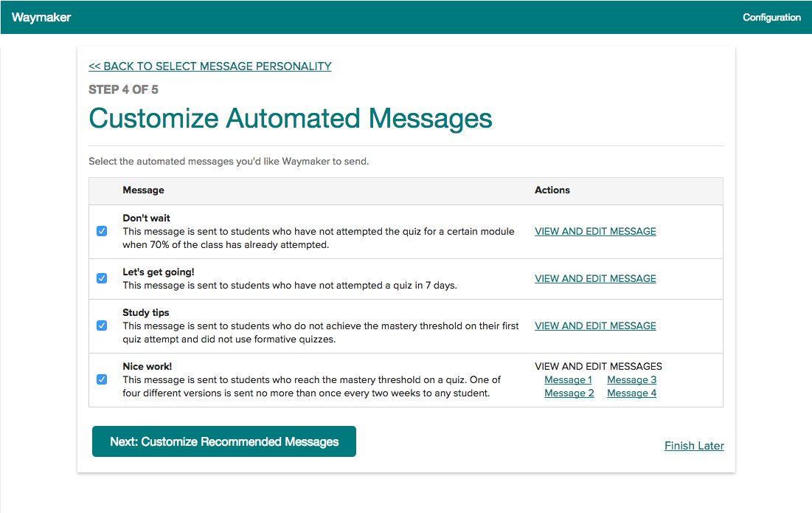The height and width of the screenshot is (513, 812).
Task: Toggle the Let's get going! checkbox
Action: click(102, 278)
